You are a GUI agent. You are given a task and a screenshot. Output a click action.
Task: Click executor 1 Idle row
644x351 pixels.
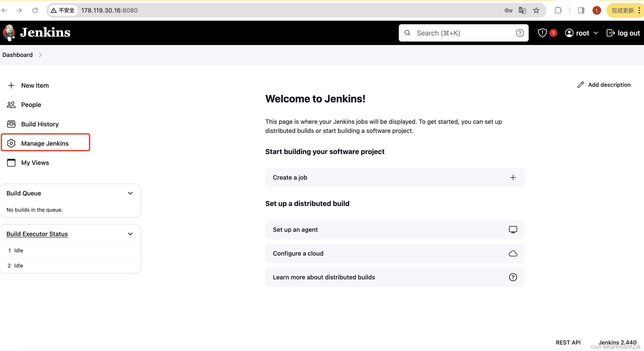[x=71, y=251]
